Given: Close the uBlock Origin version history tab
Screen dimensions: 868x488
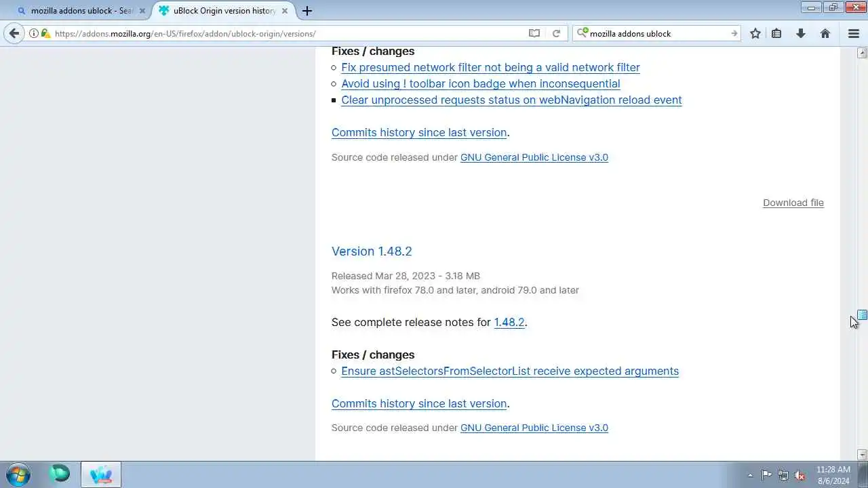Looking at the screenshot, I should tap(285, 11).
